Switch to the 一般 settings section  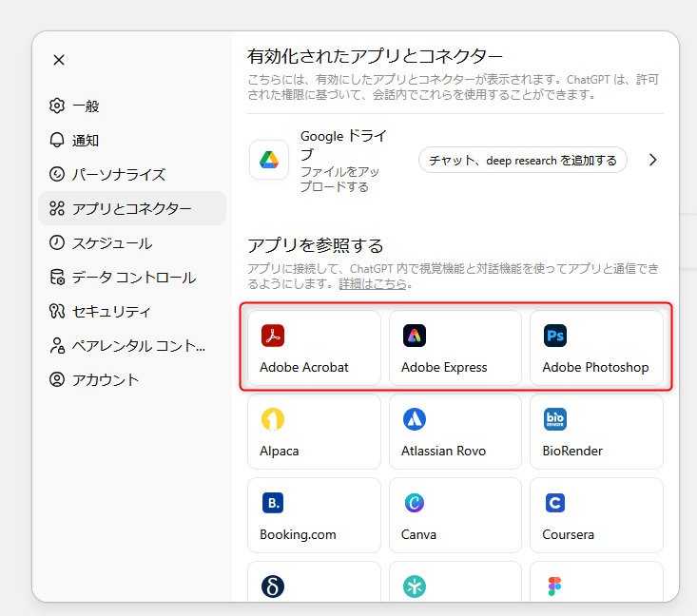point(86,106)
